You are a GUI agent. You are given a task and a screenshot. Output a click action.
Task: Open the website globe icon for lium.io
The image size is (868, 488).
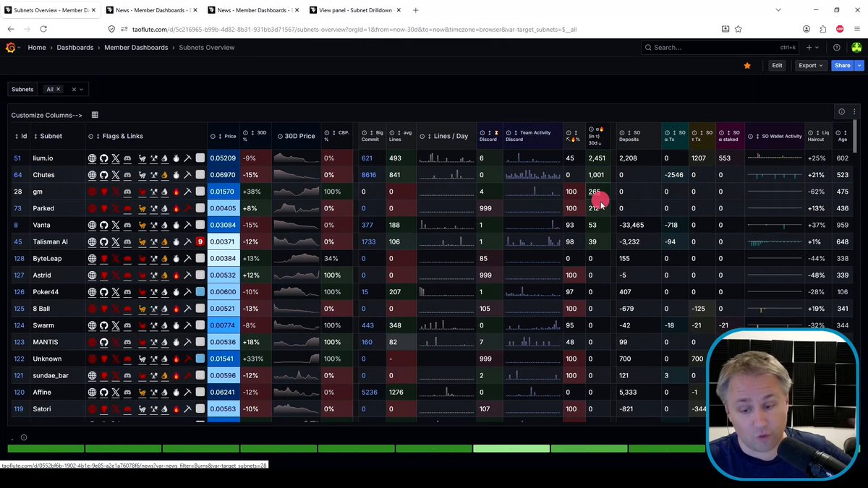pos(92,158)
